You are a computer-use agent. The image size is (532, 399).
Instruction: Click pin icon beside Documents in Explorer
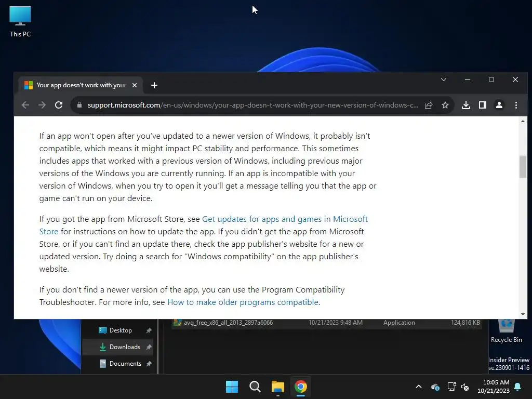pyautogui.click(x=149, y=364)
